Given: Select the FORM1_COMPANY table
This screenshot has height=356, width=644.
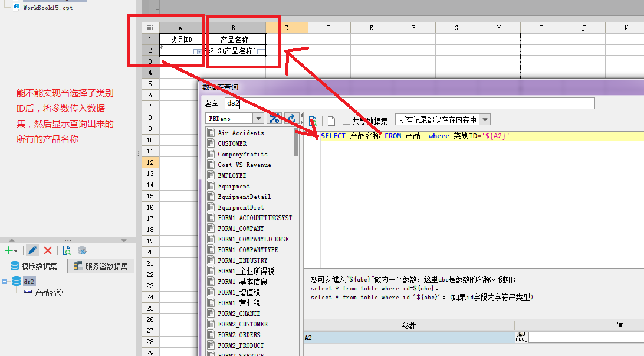Looking at the screenshot, I should click(241, 228).
